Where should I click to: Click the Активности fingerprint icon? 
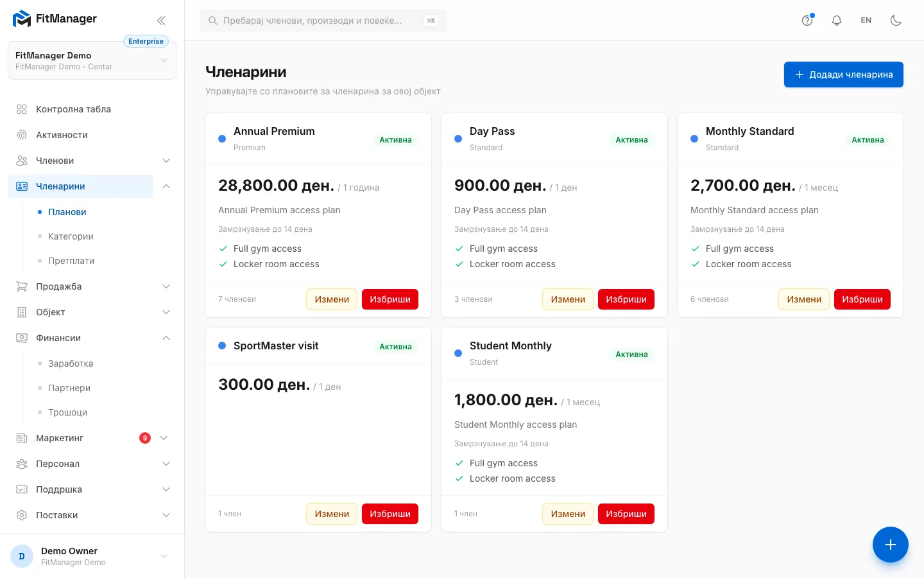22,135
